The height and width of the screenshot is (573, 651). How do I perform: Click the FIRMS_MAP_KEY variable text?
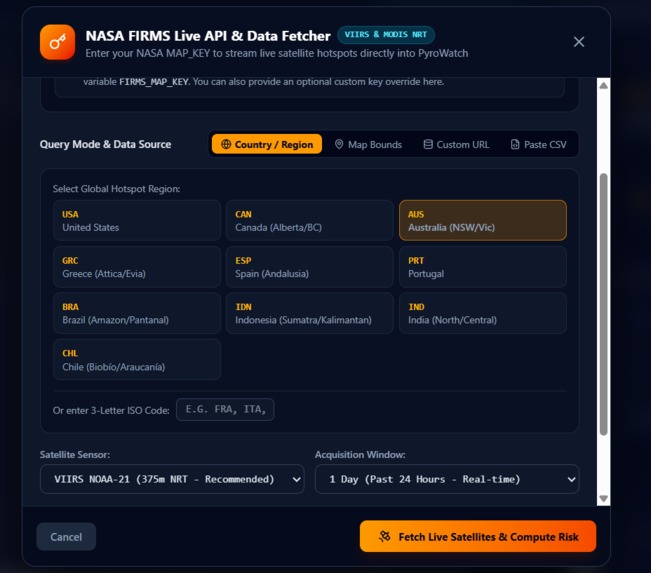pos(154,82)
